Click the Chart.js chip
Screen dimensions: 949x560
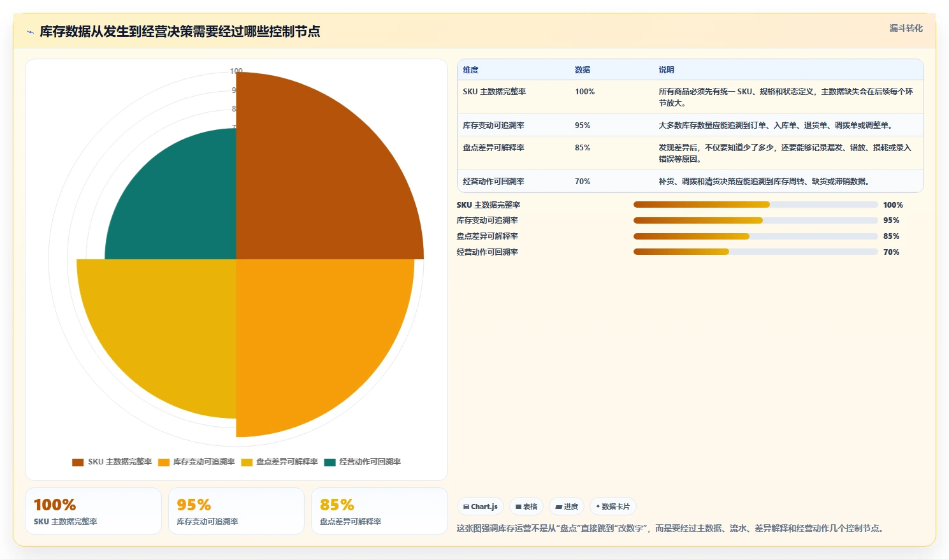coord(481,506)
